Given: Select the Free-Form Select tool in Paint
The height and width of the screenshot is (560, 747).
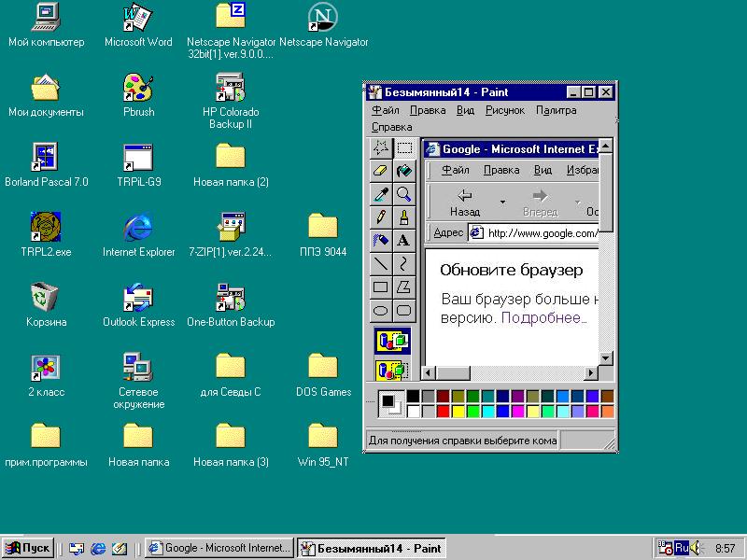Looking at the screenshot, I should pyautogui.click(x=381, y=148).
